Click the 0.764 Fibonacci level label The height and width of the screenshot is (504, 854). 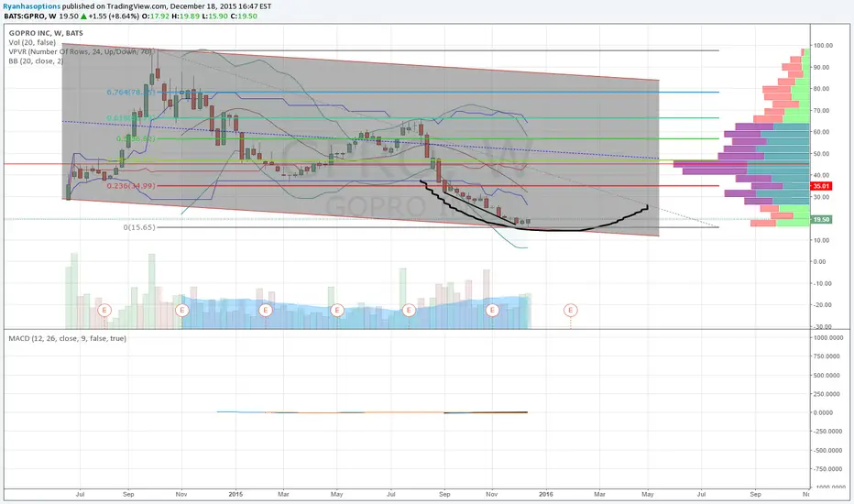point(131,92)
